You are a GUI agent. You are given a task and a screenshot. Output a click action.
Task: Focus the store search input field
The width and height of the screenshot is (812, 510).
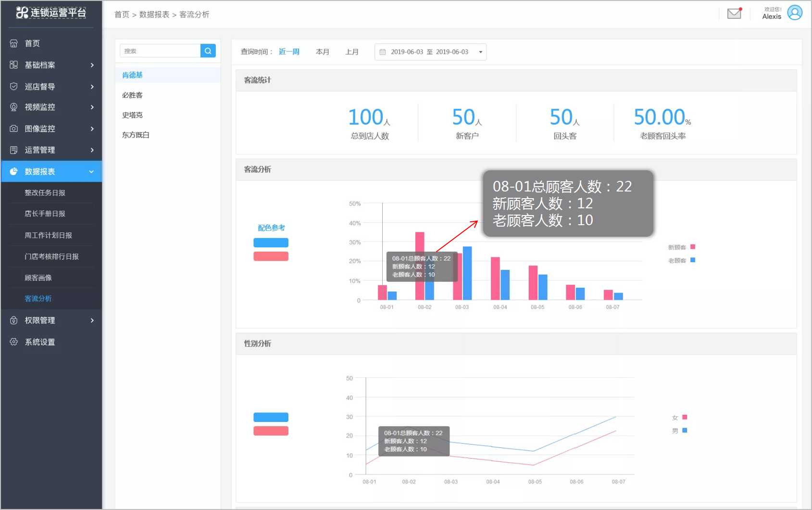tap(160, 51)
